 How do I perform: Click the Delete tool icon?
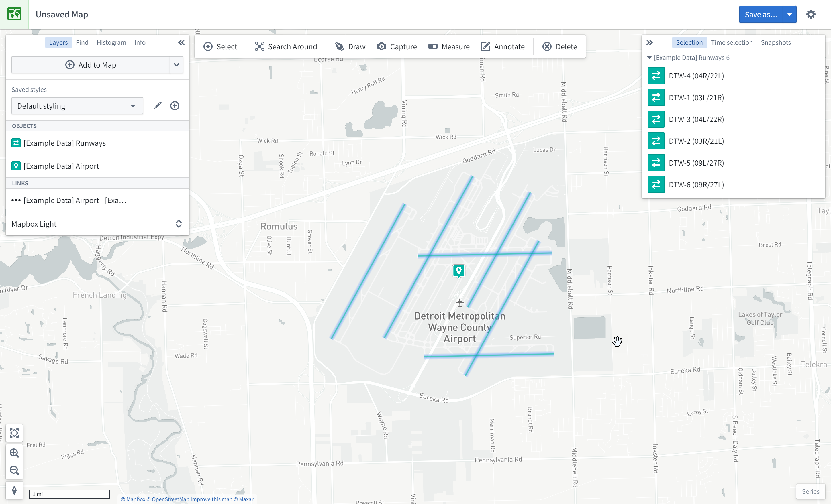(546, 46)
